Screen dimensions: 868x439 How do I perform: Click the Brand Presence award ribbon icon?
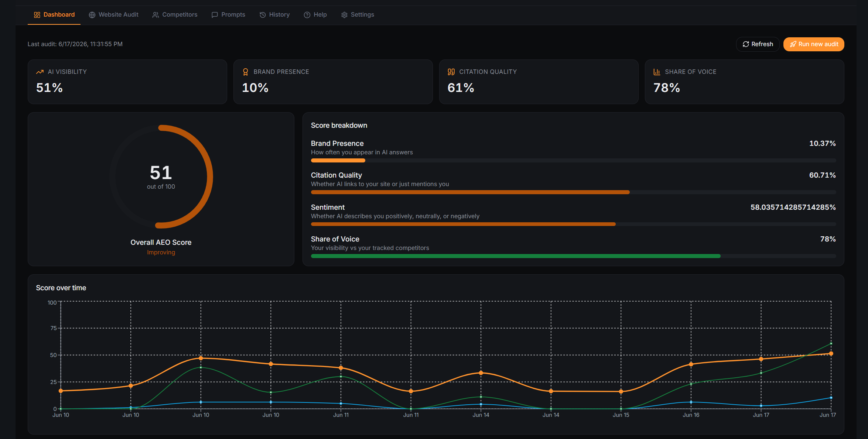coord(246,72)
